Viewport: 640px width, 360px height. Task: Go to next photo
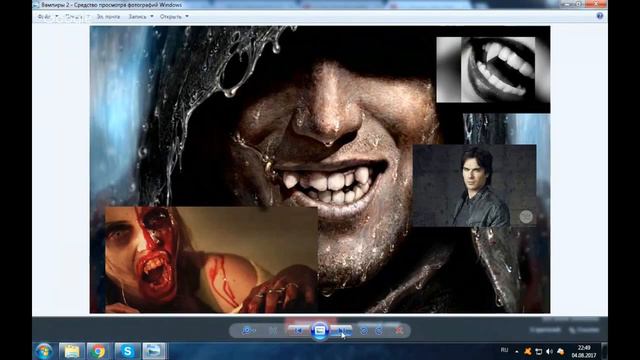coord(342,331)
